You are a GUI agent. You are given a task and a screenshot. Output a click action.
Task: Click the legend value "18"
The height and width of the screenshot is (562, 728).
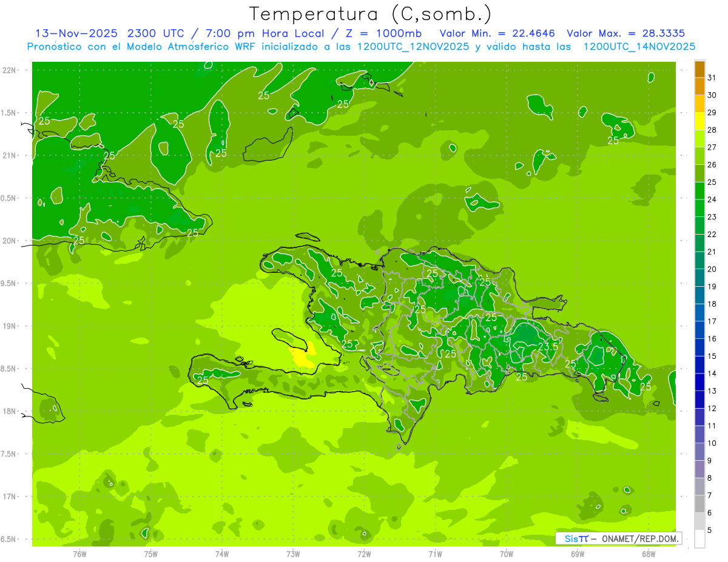(712, 304)
